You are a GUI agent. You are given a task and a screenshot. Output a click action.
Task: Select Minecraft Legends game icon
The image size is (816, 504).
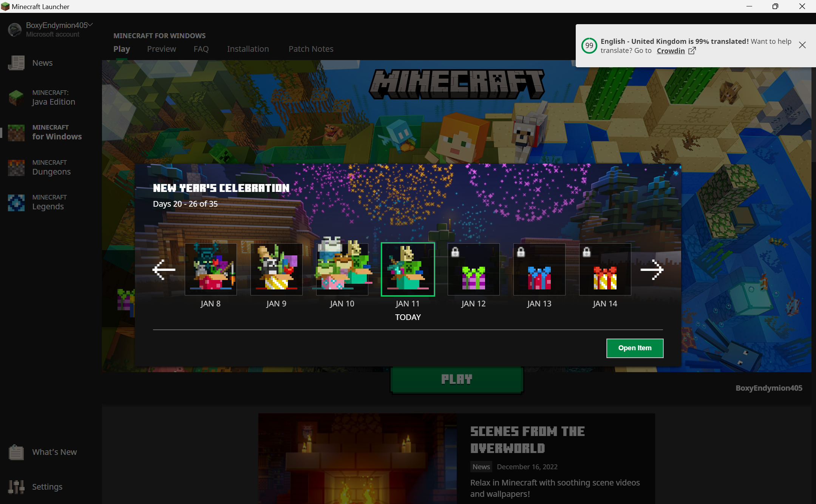coord(16,202)
